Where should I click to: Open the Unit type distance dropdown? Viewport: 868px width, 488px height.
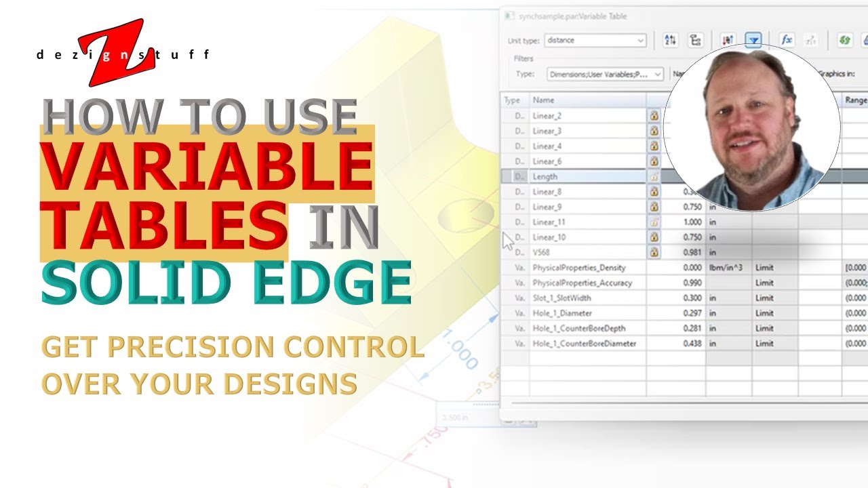pyautogui.click(x=595, y=40)
